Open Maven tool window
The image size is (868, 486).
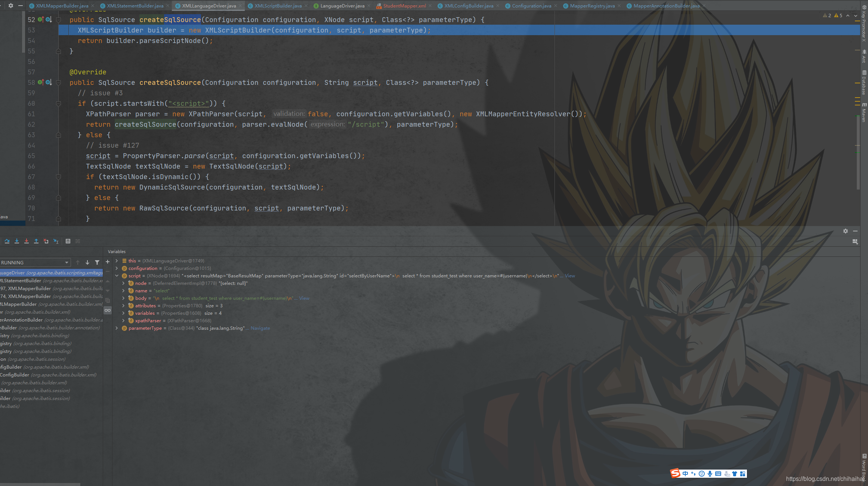click(864, 112)
